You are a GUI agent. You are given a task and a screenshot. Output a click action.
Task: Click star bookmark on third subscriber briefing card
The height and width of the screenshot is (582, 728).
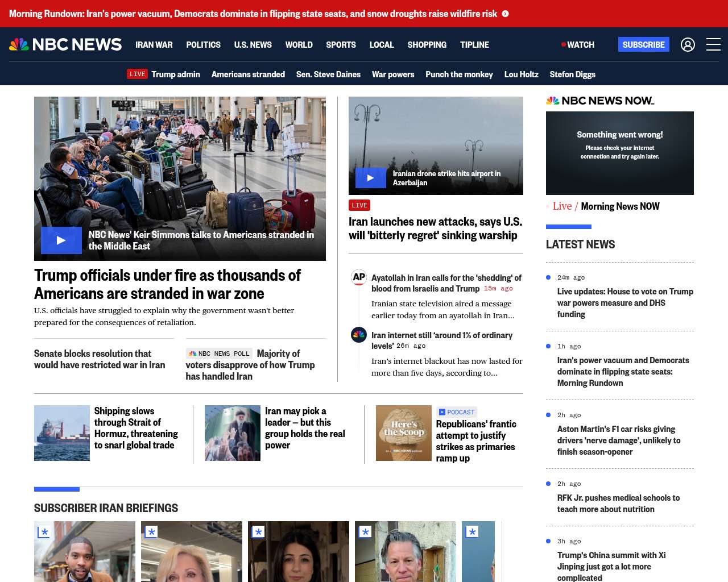(x=258, y=532)
